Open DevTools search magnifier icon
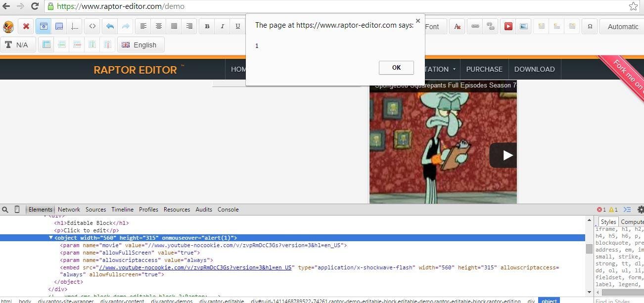 pyautogui.click(x=5, y=210)
